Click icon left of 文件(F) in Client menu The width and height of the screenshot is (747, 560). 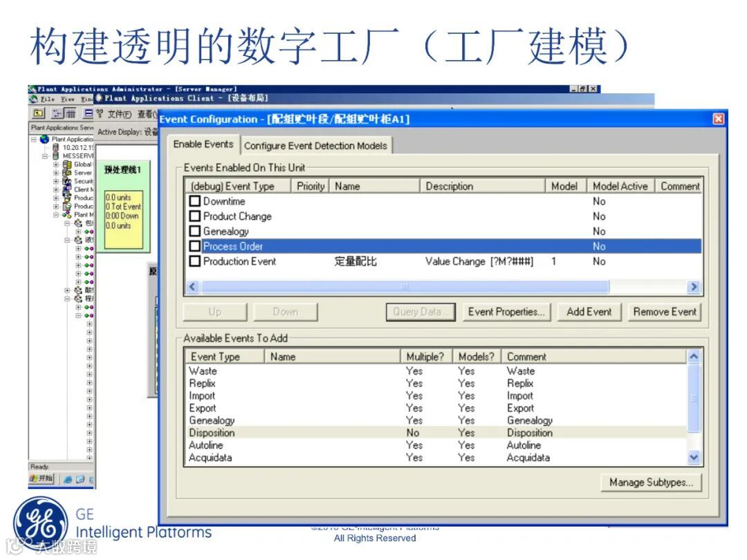coord(100,113)
